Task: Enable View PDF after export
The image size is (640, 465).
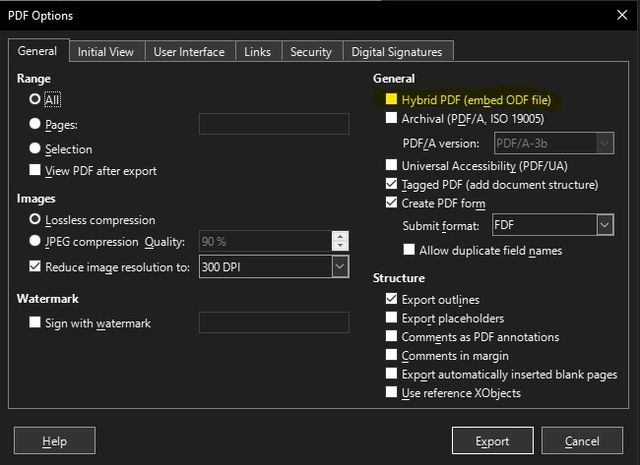Action: pos(36,171)
